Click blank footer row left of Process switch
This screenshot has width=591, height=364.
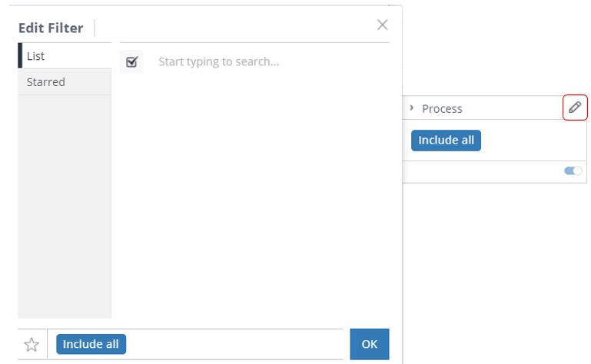tap(476, 171)
